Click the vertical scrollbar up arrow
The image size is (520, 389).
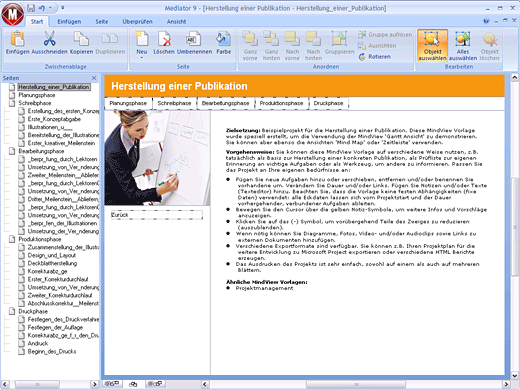click(x=515, y=78)
